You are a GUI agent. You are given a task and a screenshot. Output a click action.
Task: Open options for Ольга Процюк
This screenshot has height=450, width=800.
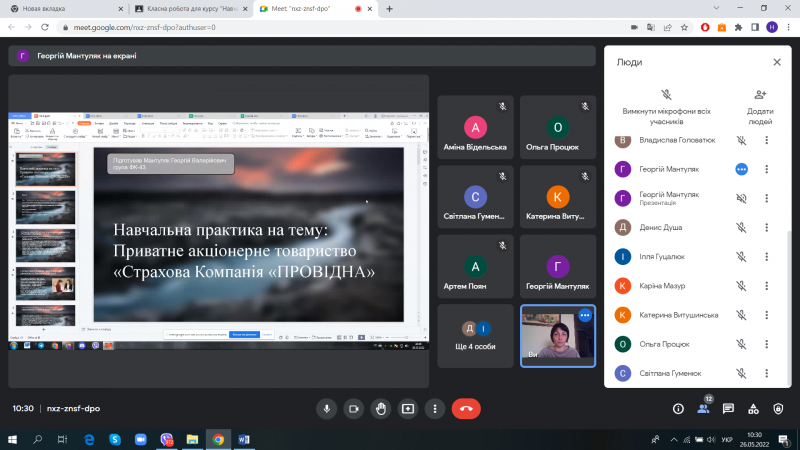point(766,344)
